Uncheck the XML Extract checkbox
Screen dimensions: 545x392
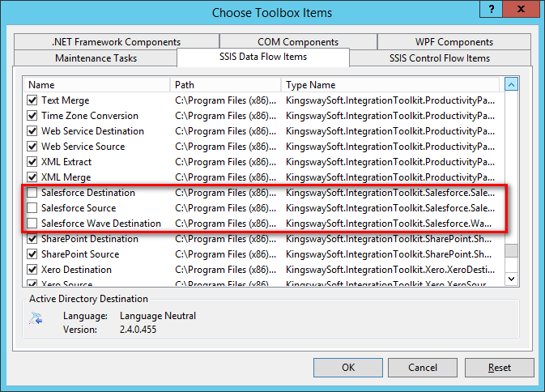[32, 162]
